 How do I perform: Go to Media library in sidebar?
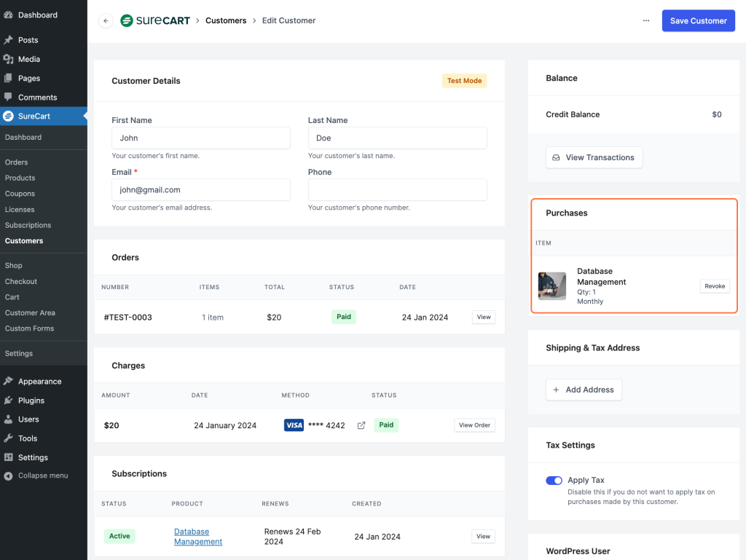pos(28,59)
